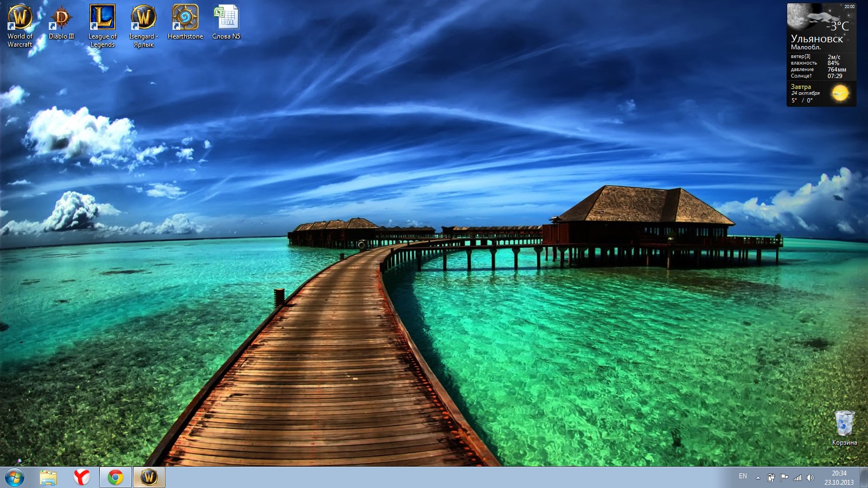Select the World of Warcraft desktop shortcut
Image resolution: width=868 pixels, height=488 pixels.
[20, 25]
